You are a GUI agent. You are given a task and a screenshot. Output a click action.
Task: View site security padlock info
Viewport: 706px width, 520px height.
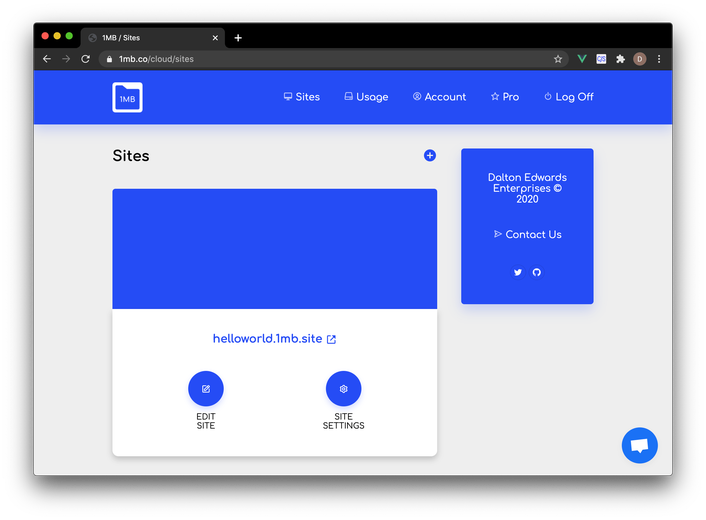coord(109,59)
